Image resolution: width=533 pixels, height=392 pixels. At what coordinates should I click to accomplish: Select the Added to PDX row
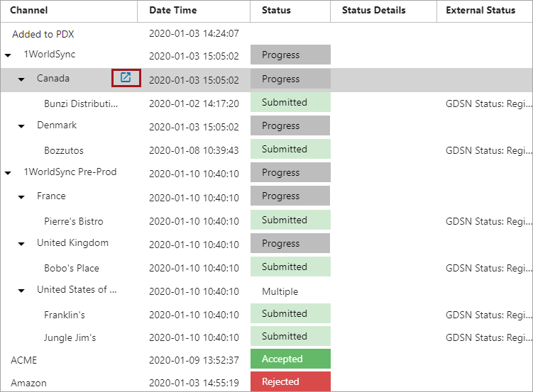pyautogui.click(x=43, y=34)
